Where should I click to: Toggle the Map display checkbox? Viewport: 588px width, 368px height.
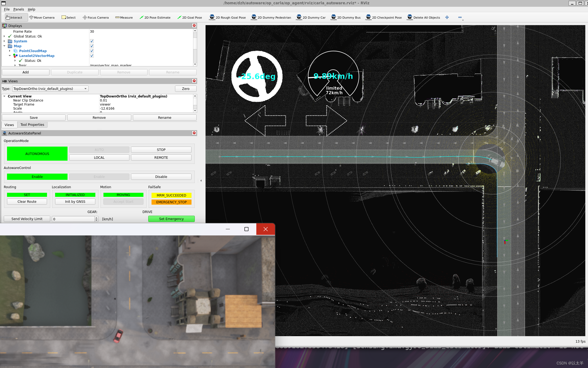click(x=92, y=46)
